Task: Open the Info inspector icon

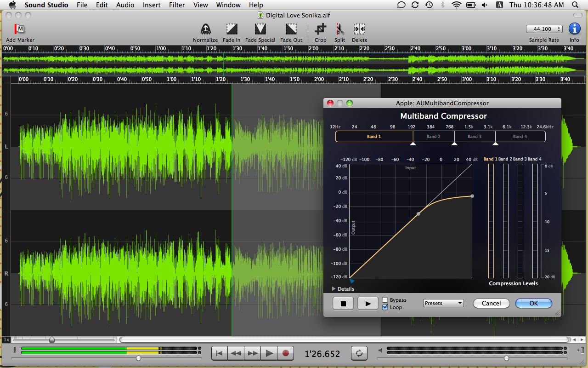Action: click(574, 29)
